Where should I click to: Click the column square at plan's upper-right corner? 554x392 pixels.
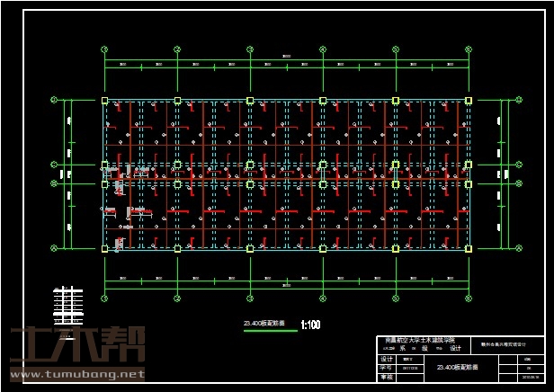(x=468, y=100)
